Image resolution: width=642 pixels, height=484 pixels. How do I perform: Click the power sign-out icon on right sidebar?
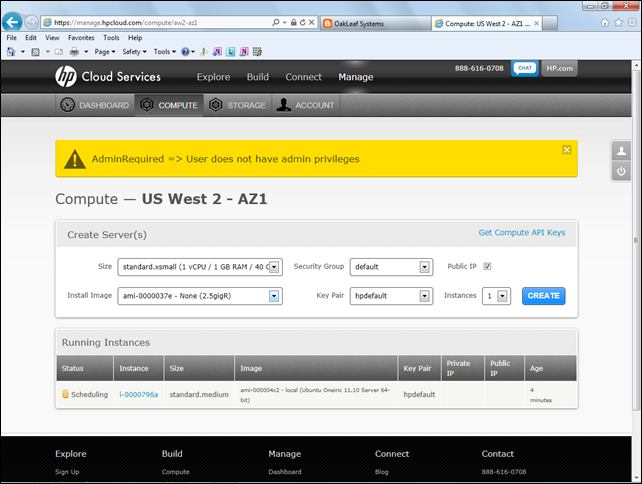621,171
